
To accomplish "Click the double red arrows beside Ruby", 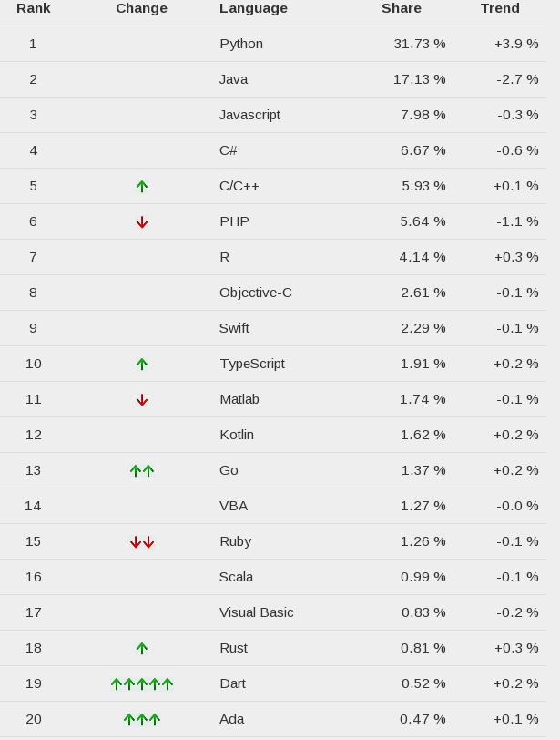I will (142, 541).
